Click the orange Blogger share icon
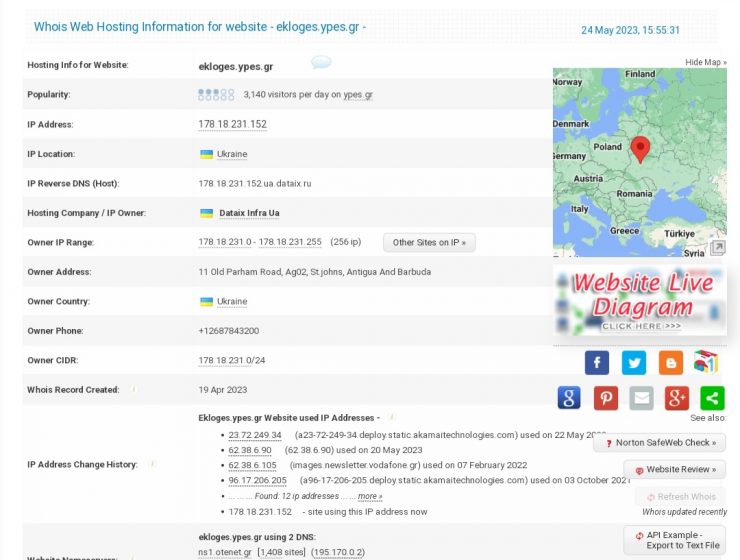 (x=670, y=363)
